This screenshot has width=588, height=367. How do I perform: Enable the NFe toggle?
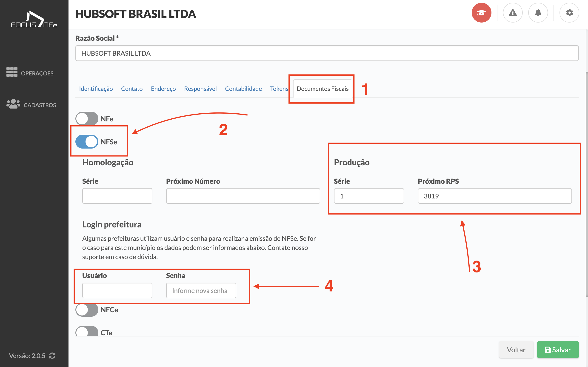(87, 119)
